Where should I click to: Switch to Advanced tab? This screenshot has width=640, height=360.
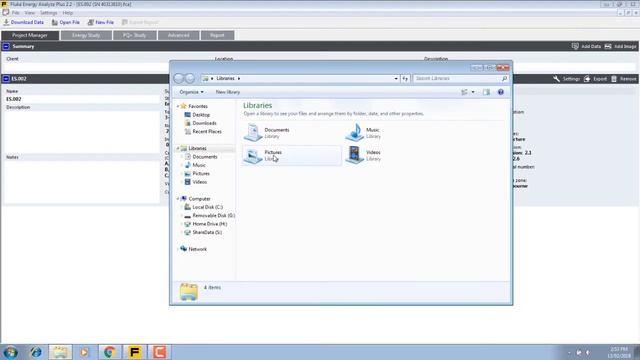179,36
